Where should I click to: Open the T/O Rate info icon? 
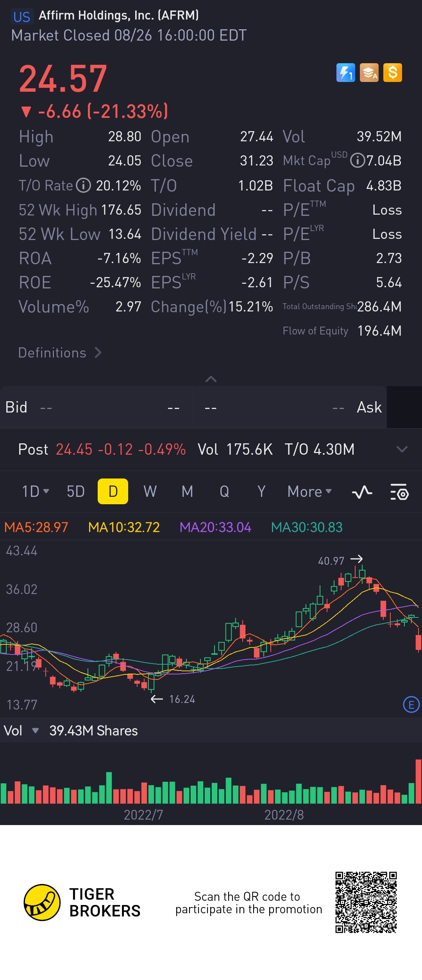(83, 185)
